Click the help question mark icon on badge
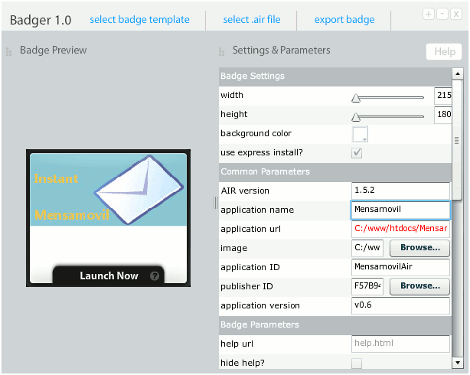The image size is (470, 375). (x=154, y=276)
